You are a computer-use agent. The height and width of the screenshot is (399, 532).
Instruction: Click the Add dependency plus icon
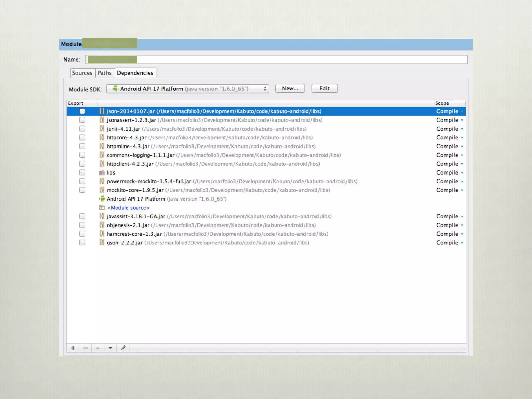pos(73,348)
